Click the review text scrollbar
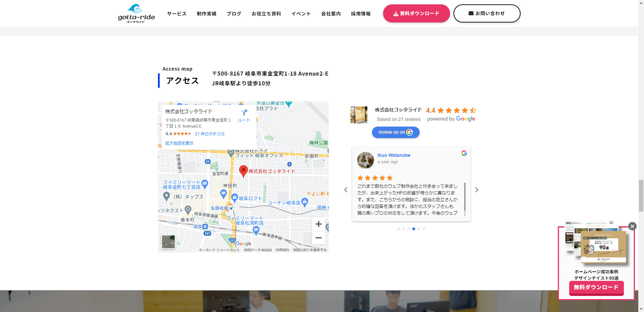This screenshot has height=312, width=644. point(465,199)
